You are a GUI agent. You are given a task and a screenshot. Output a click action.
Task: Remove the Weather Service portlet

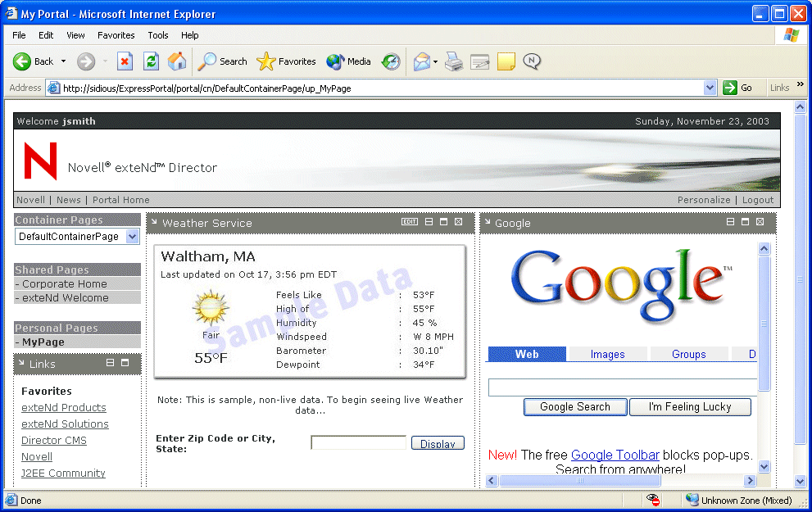(458, 221)
